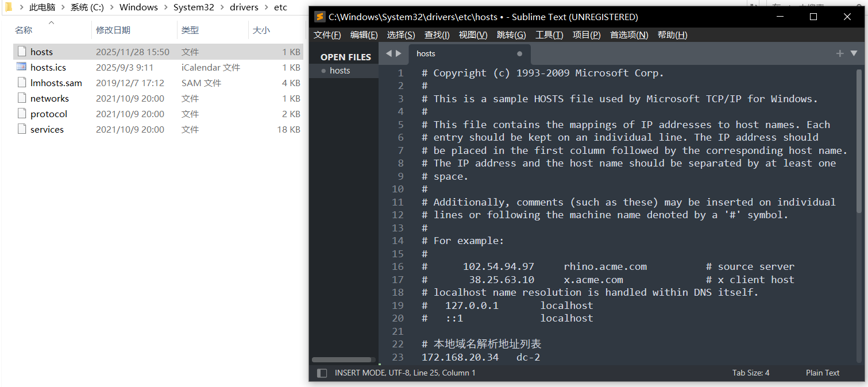Click the Sublime Text logo icon in title bar
Image resolution: width=868 pixels, height=387 pixels.
[x=319, y=17]
